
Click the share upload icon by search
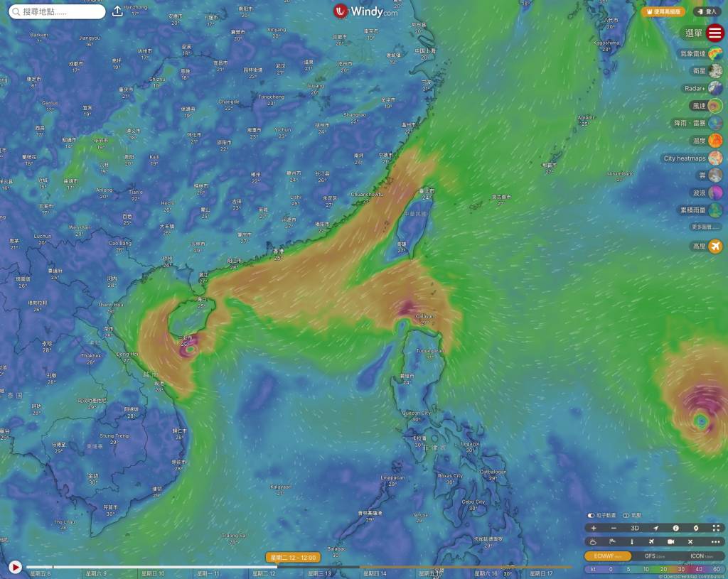pos(118,12)
